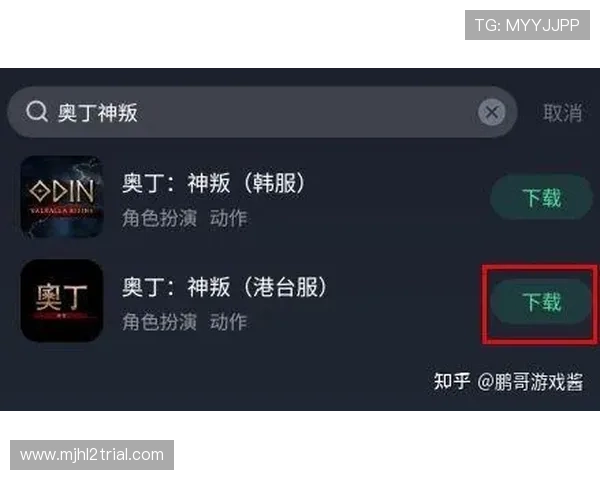
Task: Open the www.mjhl2trial.com link
Action: click(x=92, y=455)
